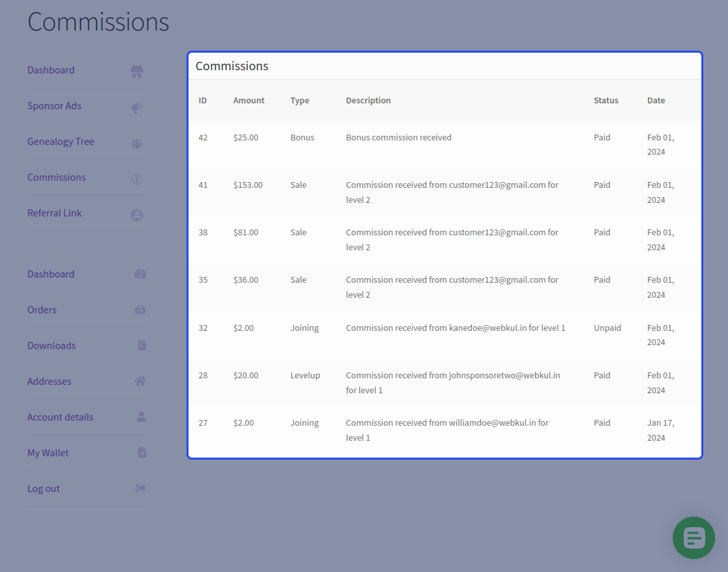Image resolution: width=728 pixels, height=572 pixels.
Task: Click the Amount column header
Action: pyautogui.click(x=249, y=101)
